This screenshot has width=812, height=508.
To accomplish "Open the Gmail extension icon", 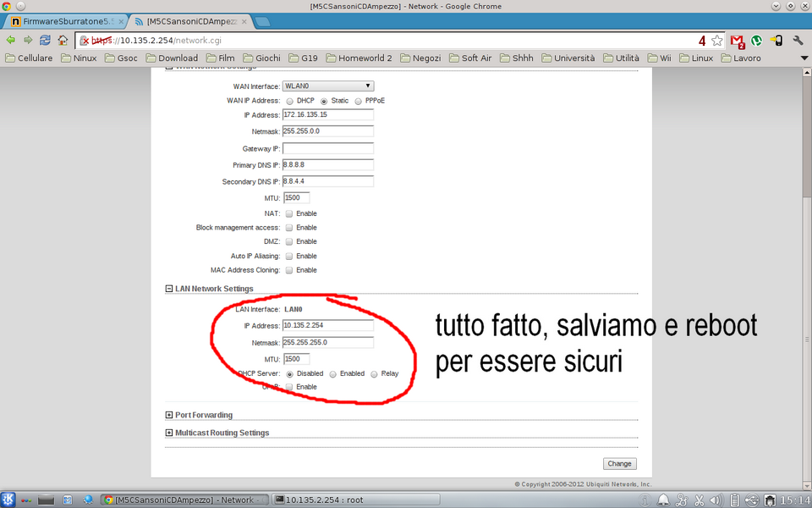I will pyautogui.click(x=737, y=41).
